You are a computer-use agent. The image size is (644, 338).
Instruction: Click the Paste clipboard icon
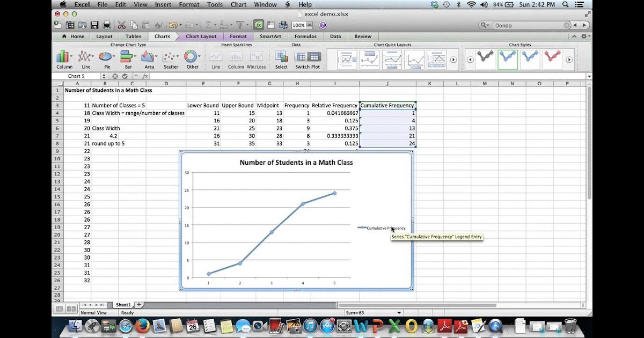pos(146,25)
